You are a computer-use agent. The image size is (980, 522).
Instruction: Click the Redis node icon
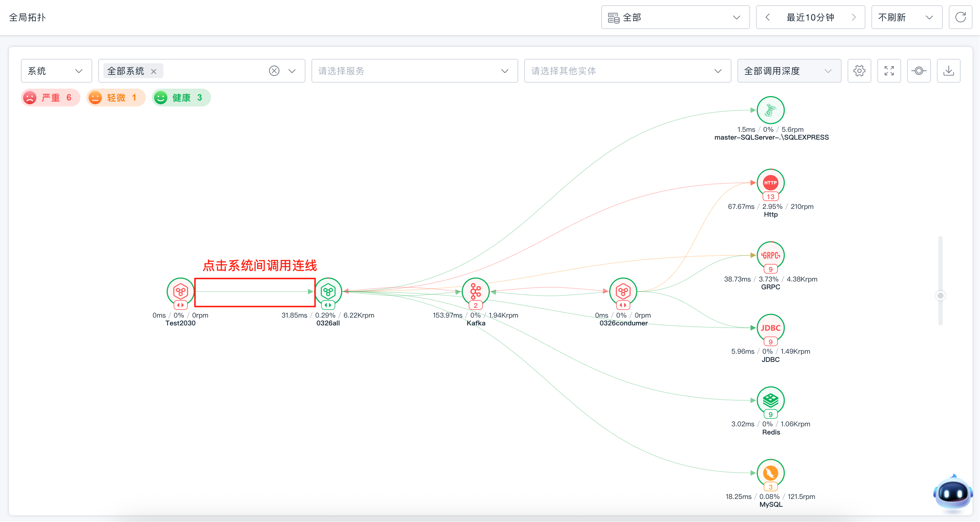point(771,400)
